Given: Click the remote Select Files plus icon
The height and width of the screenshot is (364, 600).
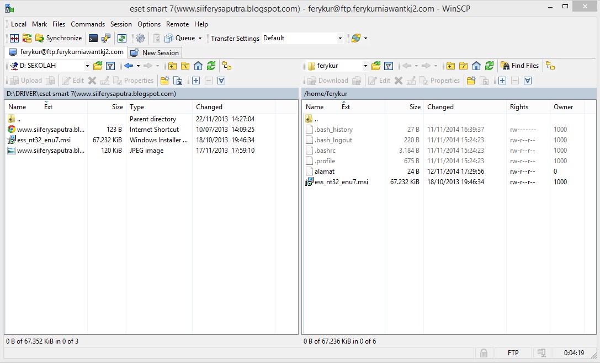Looking at the screenshot, I should (x=502, y=81).
